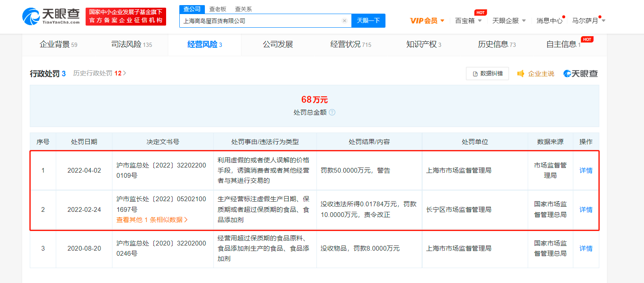Screen dimensions: 644x283
Task: Switch to the 企业背景 tab
Action: click(x=58, y=44)
